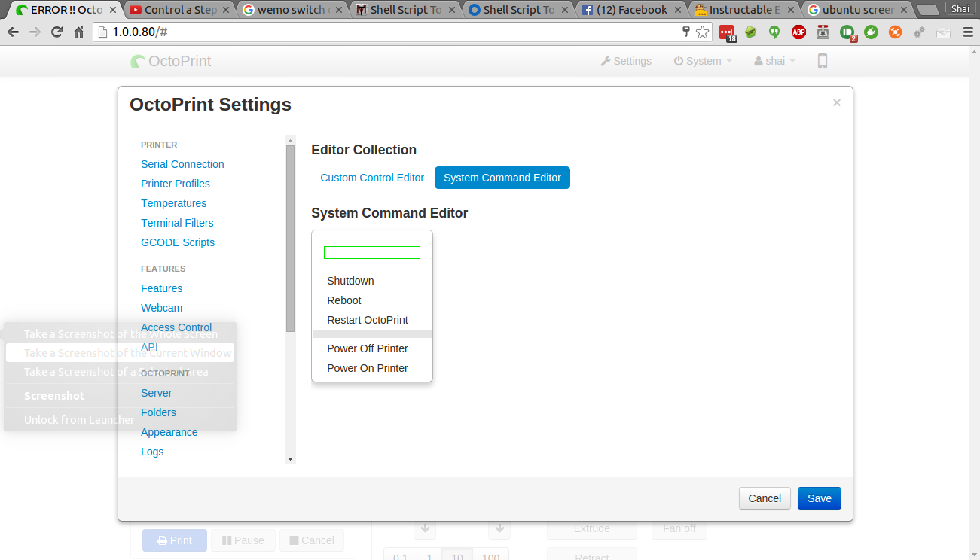Switch to the ubuntu screen Google tab
The width and height of the screenshot is (980, 560).
coord(858,10)
